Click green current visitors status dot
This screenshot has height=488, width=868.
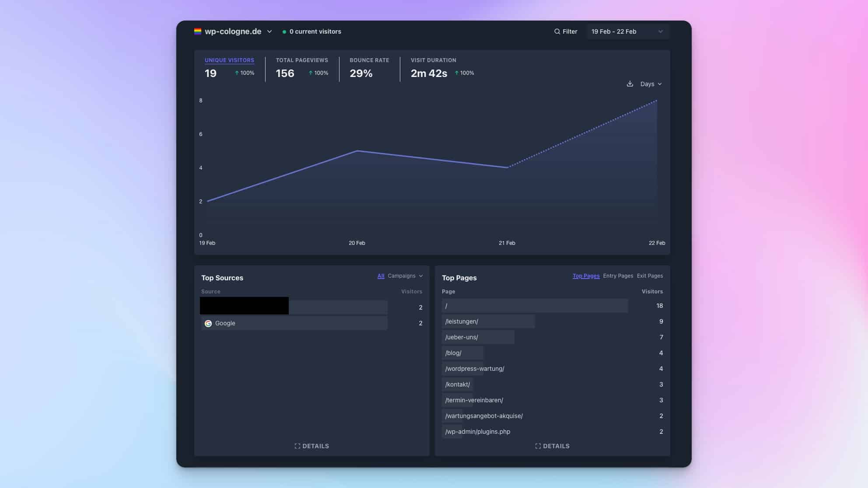tap(284, 32)
